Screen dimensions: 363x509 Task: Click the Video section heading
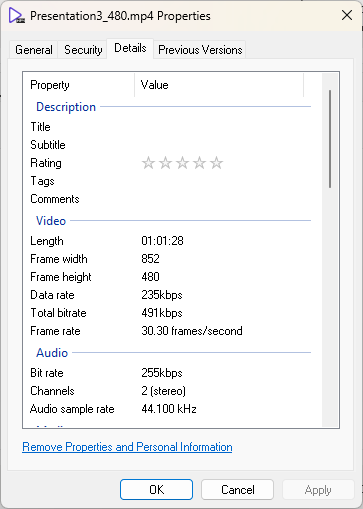click(51, 221)
